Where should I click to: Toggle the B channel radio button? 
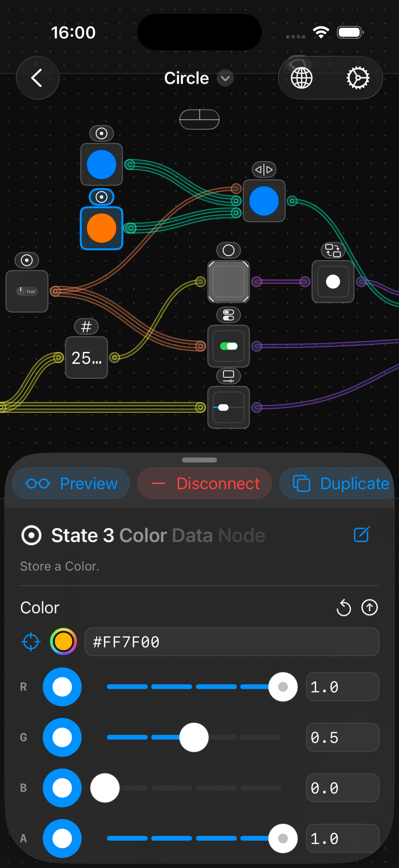(x=62, y=788)
